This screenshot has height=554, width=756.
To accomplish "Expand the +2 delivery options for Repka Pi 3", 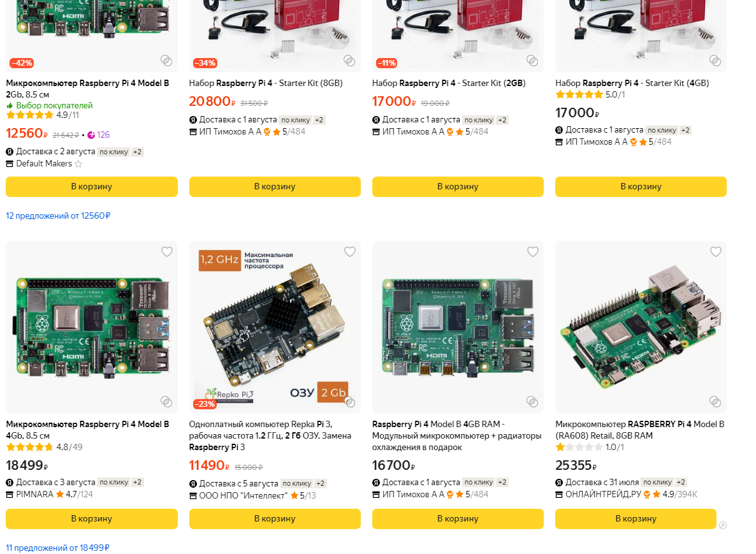I will tap(321, 483).
